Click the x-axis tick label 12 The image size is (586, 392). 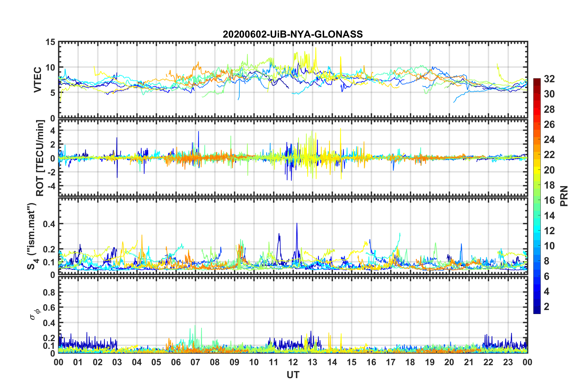tap(293, 362)
